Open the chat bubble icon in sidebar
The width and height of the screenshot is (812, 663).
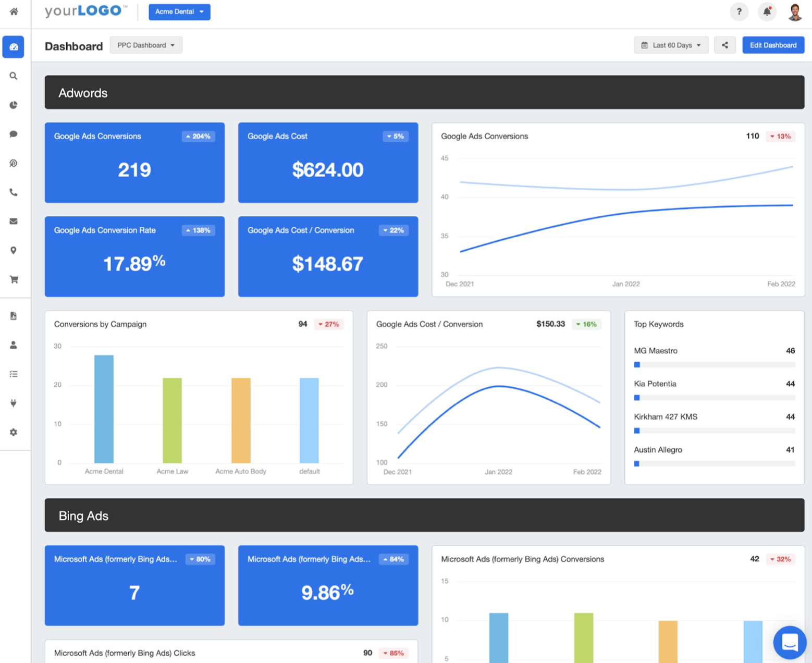point(14,134)
